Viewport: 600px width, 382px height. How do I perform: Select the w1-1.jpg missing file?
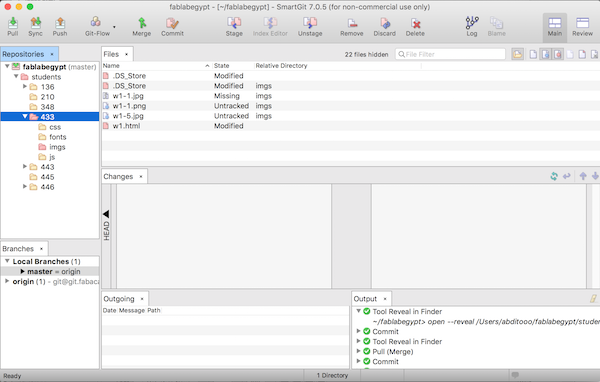pyautogui.click(x=351, y=96)
